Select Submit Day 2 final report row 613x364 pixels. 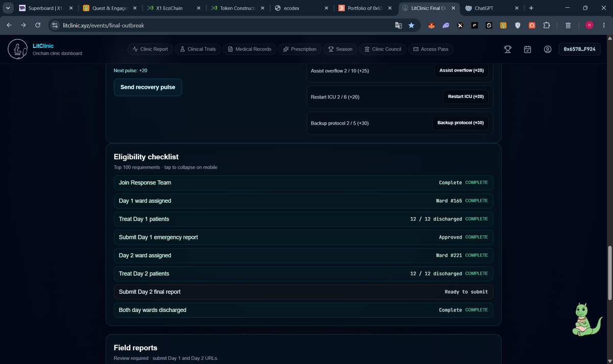tap(303, 292)
